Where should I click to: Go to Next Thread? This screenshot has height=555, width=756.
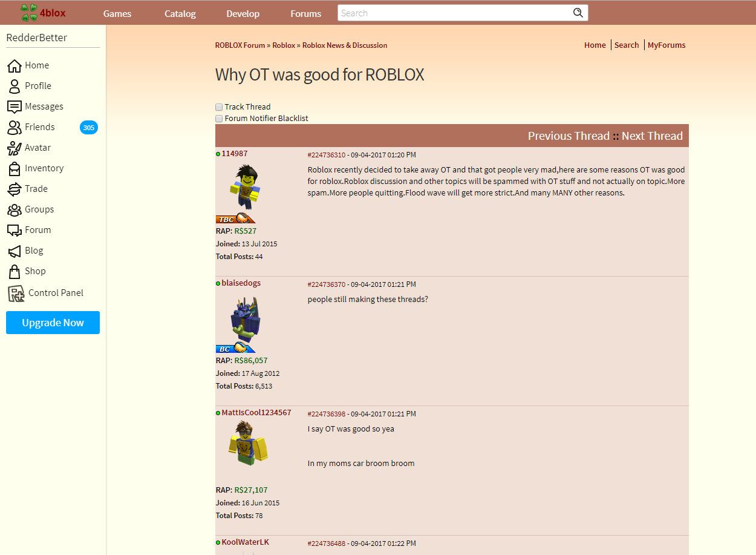(x=652, y=136)
